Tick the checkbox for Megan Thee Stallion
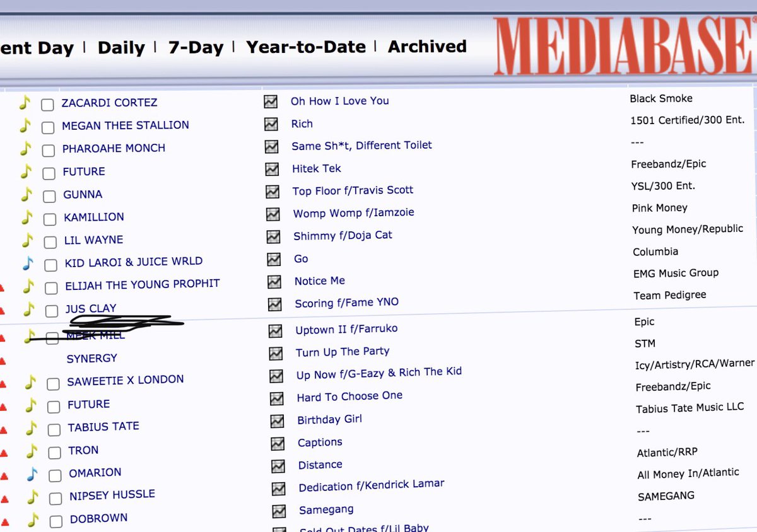Viewport: 757px width, 532px height. 48,128
